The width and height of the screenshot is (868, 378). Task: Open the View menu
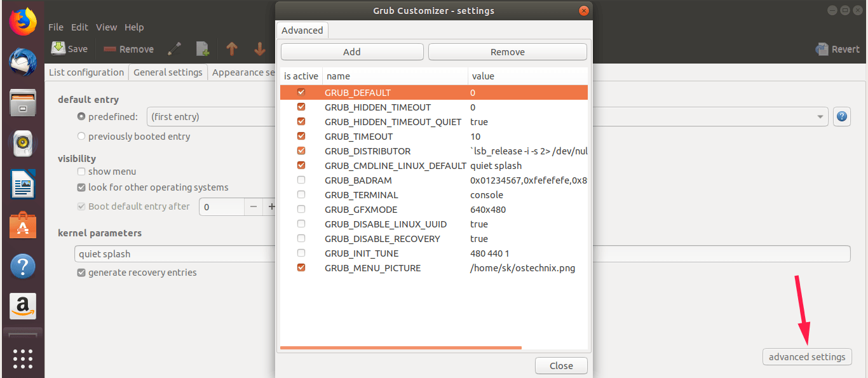pyautogui.click(x=105, y=27)
